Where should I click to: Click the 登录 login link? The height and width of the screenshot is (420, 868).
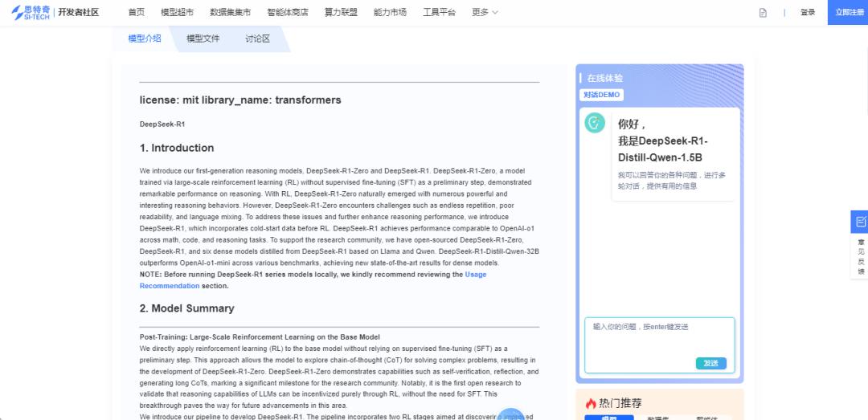(808, 12)
